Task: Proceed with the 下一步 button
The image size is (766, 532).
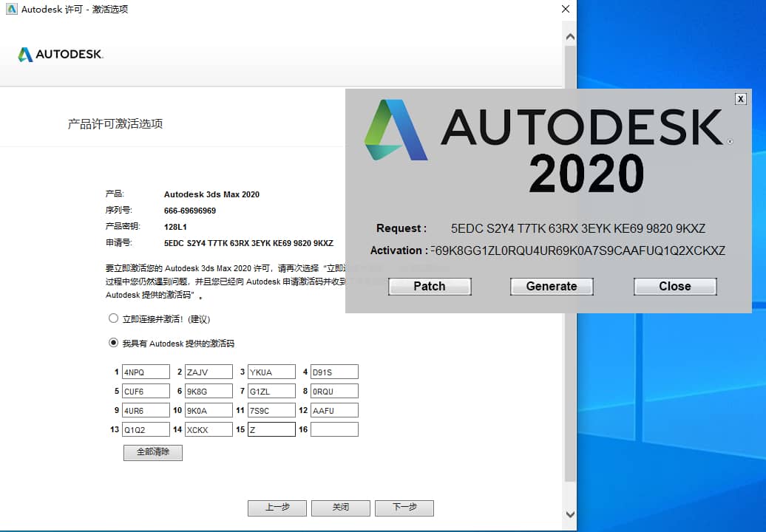Action: [x=404, y=508]
